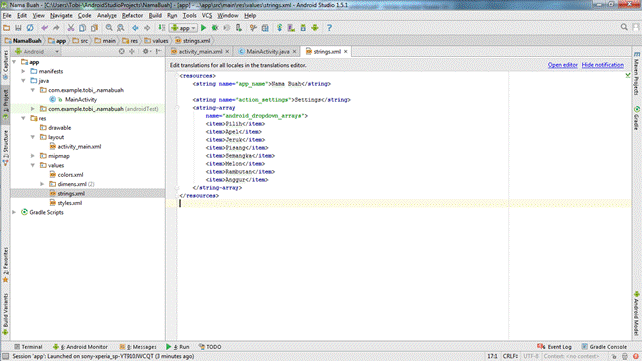642x361 pixels.
Task: Expand dimens.xml node
Action: pos(42,184)
